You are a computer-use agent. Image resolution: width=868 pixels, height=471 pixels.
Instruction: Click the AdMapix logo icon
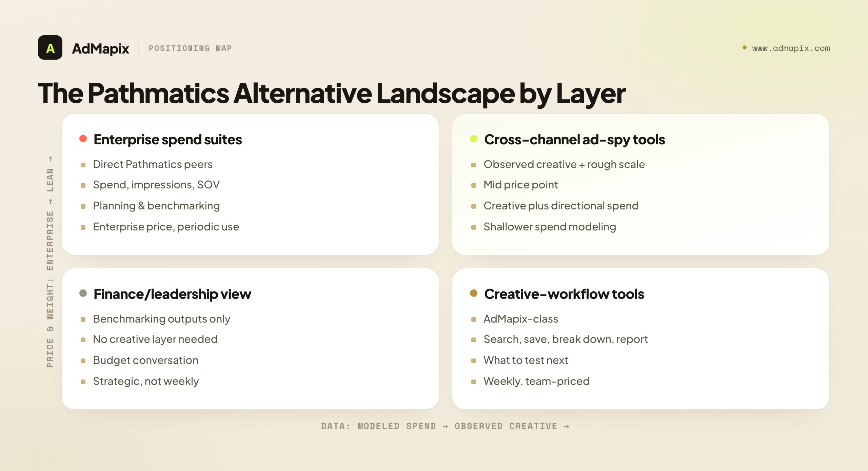[x=50, y=47]
